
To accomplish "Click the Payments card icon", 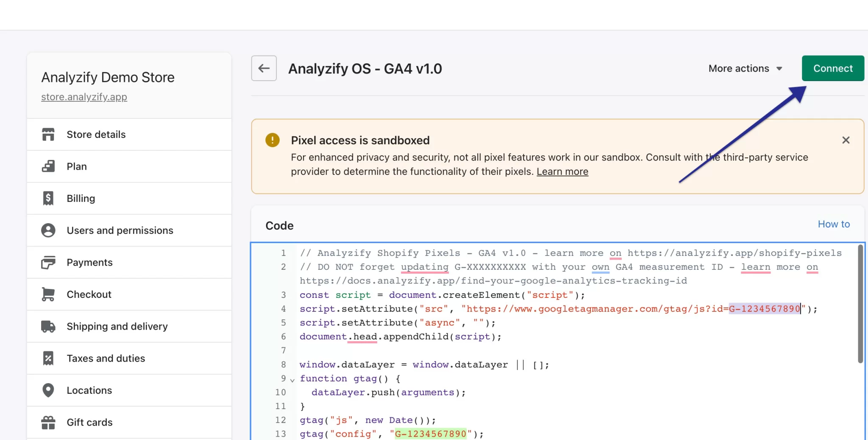I will click(x=48, y=262).
